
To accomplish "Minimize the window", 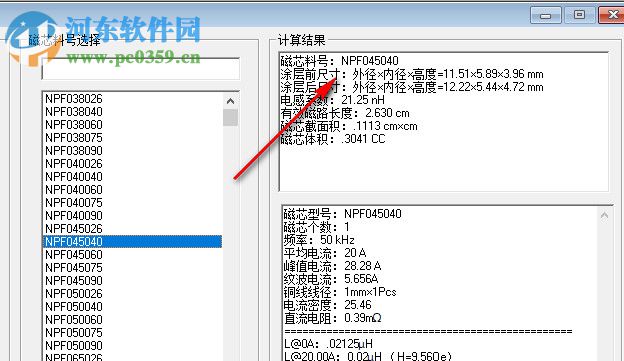I will pyautogui.click(x=546, y=16).
